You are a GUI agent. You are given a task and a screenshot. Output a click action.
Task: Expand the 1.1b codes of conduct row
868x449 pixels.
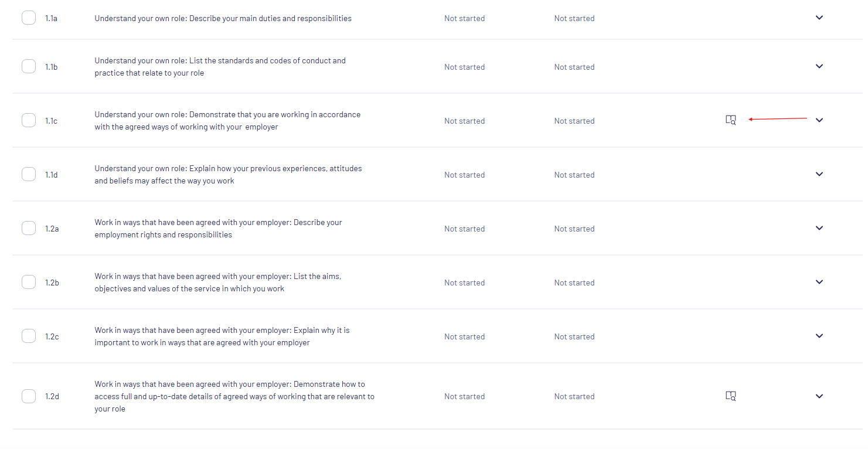[x=819, y=66]
